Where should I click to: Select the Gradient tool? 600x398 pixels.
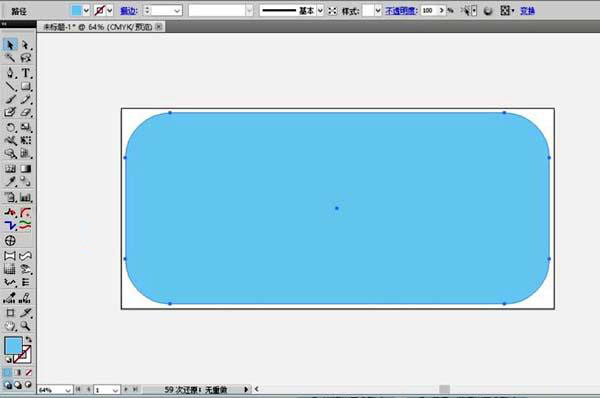26,168
